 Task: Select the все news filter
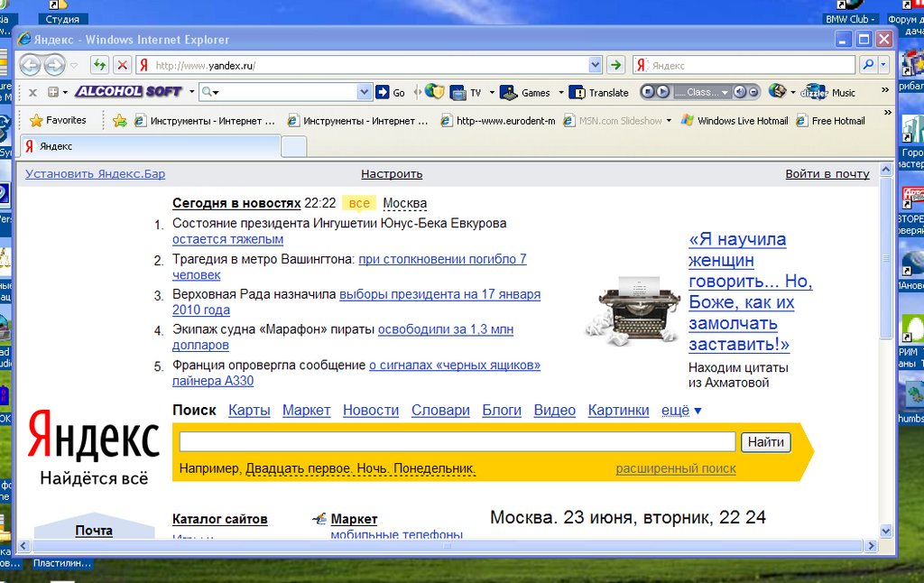[359, 203]
